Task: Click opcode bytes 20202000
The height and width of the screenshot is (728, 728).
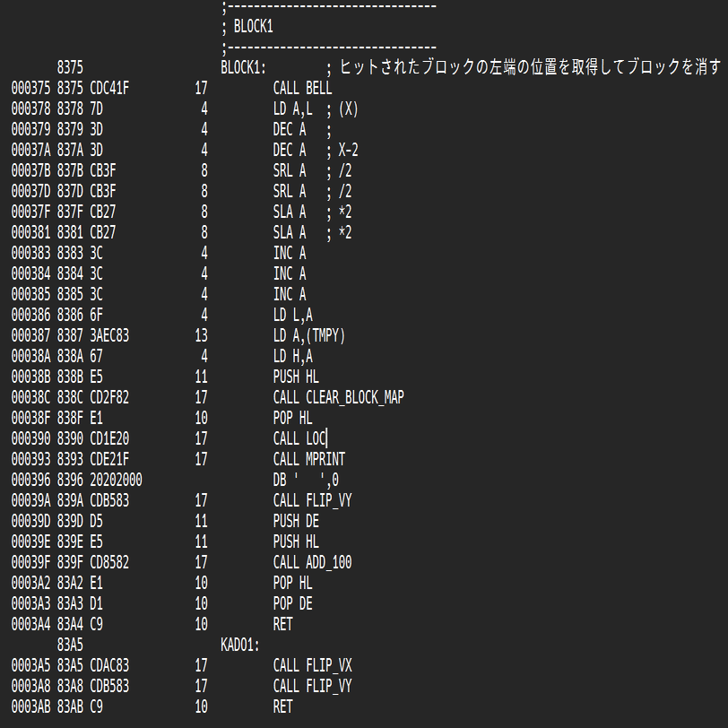Action: (116, 480)
